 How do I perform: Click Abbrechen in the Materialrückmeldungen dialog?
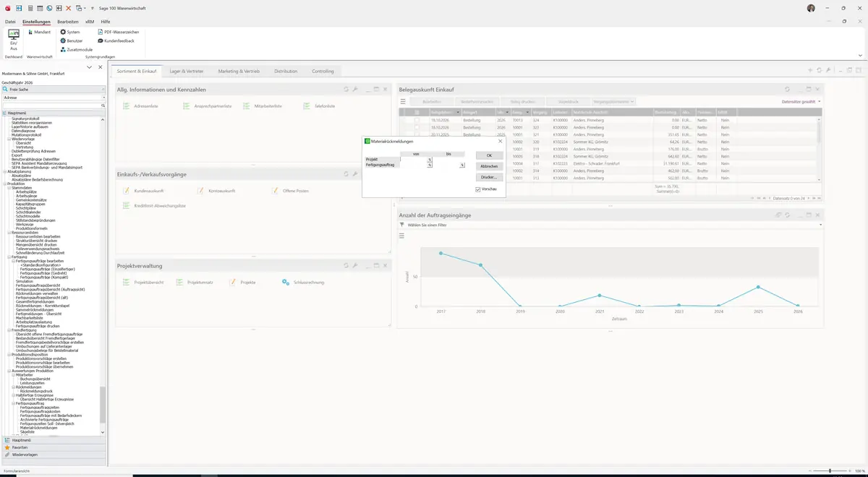(489, 166)
